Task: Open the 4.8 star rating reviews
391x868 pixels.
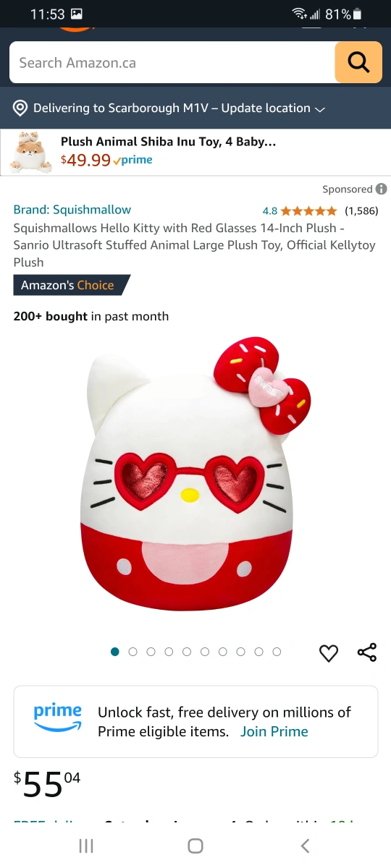Action: (300, 211)
